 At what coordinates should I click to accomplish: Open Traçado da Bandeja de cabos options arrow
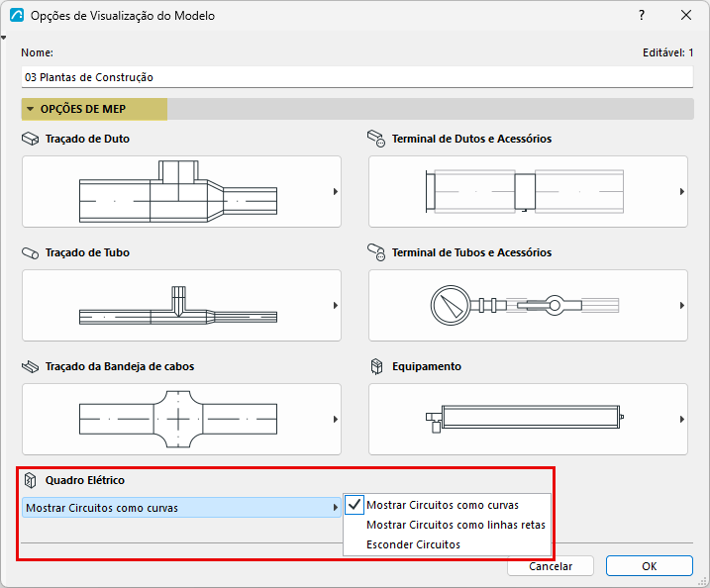pos(336,419)
